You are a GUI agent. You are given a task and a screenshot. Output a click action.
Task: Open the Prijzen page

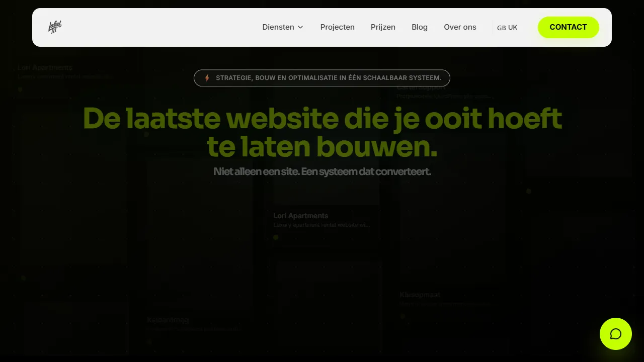point(383,27)
